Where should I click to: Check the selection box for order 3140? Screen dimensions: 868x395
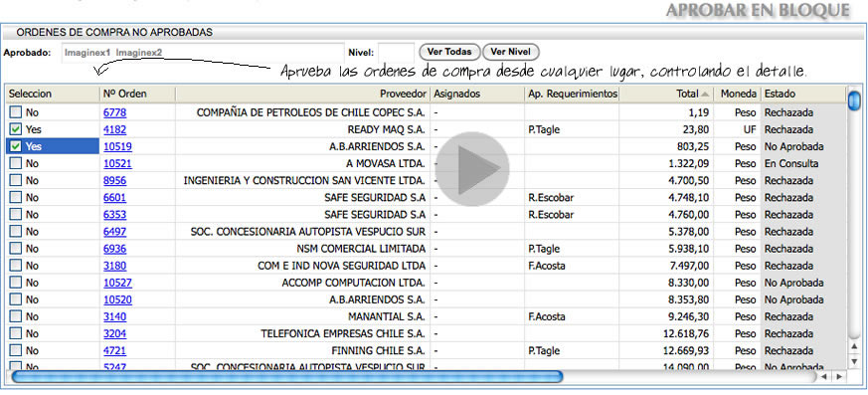point(16,316)
